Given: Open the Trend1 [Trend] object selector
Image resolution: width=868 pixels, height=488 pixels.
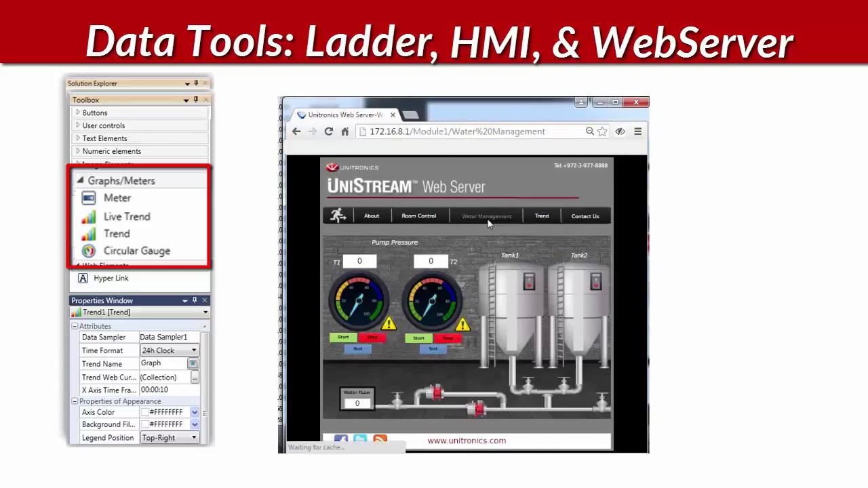Looking at the screenshot, I should click(x=205, y=312).
